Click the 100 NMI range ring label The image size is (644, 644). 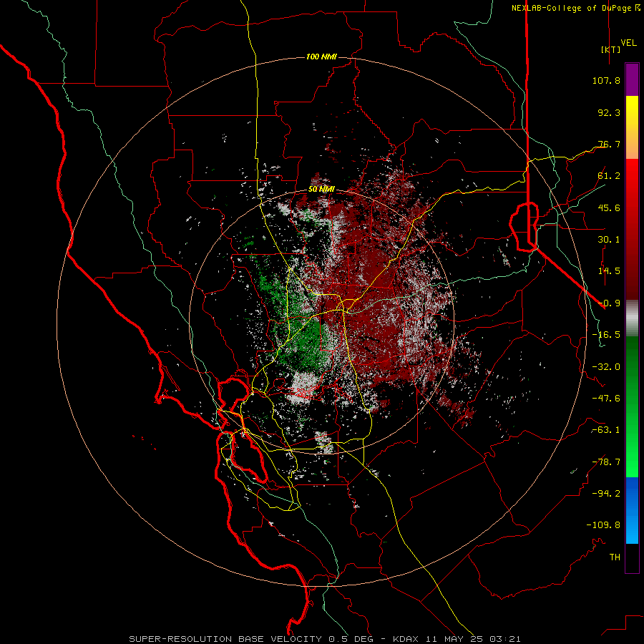[x=321, y=57]
